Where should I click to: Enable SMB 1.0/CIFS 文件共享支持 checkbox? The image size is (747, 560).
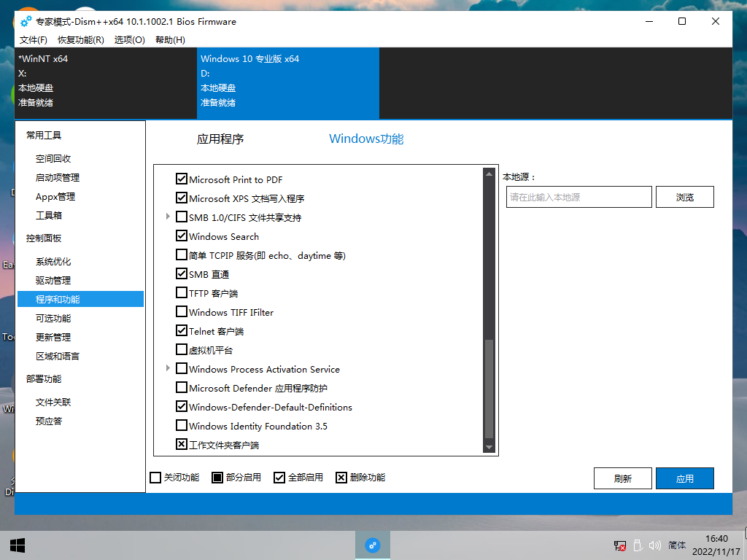pos(181,217)
